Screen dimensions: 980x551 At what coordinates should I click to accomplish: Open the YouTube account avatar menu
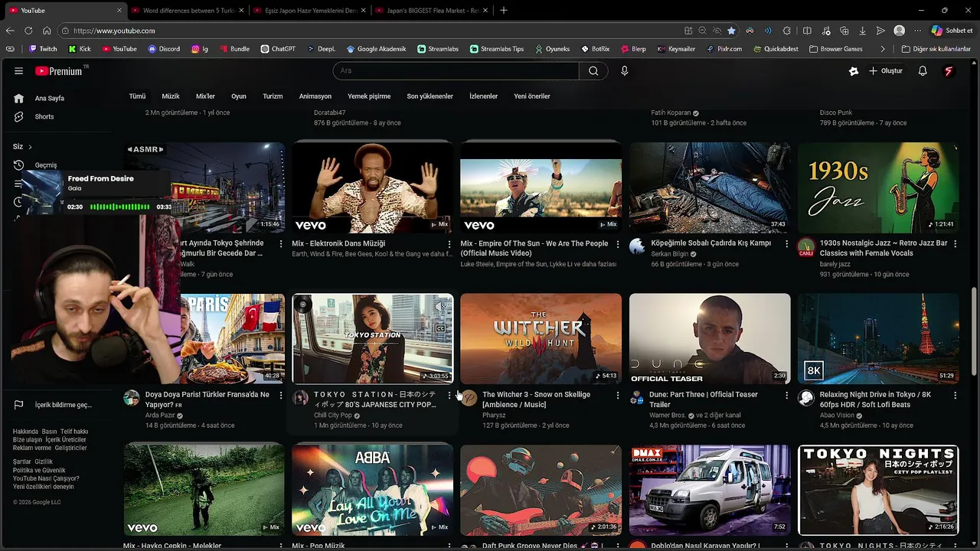pos(949,71)
